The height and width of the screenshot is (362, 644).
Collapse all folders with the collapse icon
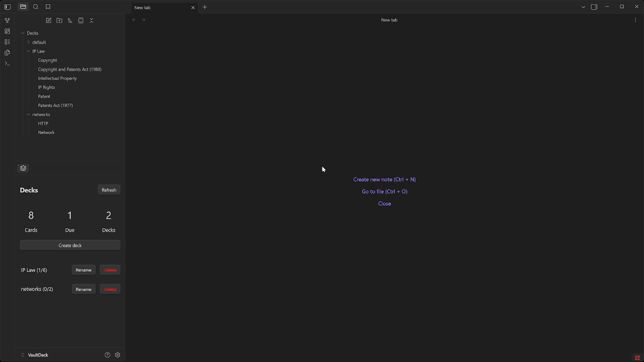[91, 20]
